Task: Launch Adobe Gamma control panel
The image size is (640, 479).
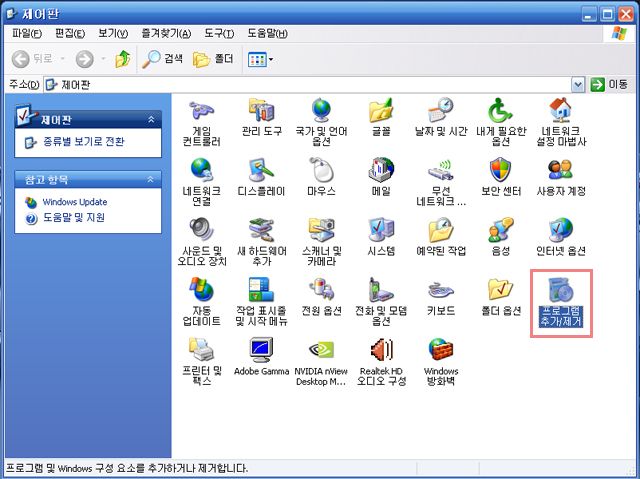Action: pos(262,357)
